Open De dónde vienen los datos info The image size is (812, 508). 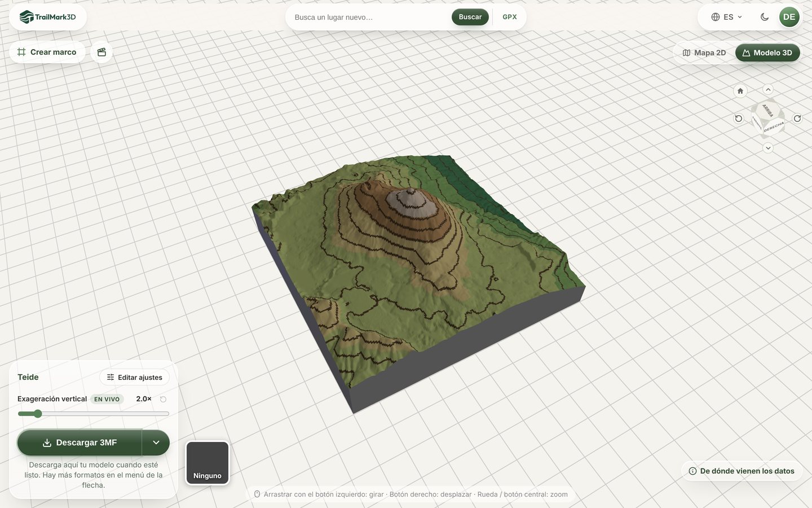click(x=742, y=471)
